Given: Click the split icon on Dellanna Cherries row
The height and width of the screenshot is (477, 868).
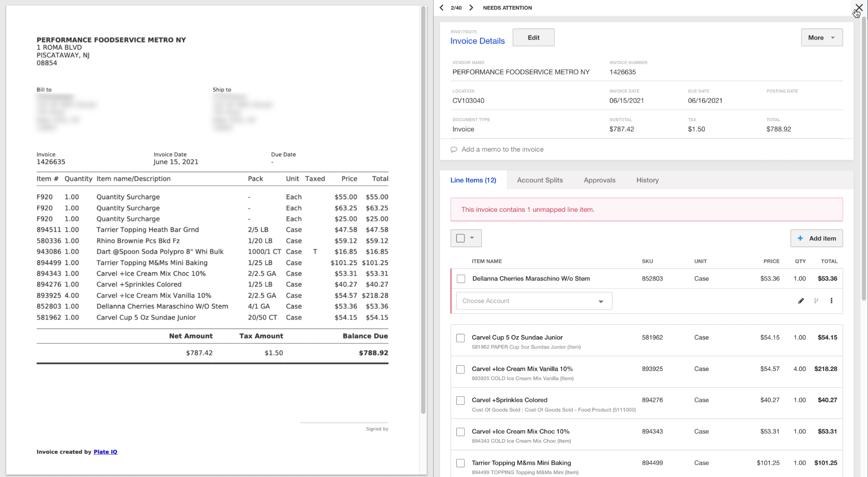Looking at the screenshot, I should (x=816, y=301).
